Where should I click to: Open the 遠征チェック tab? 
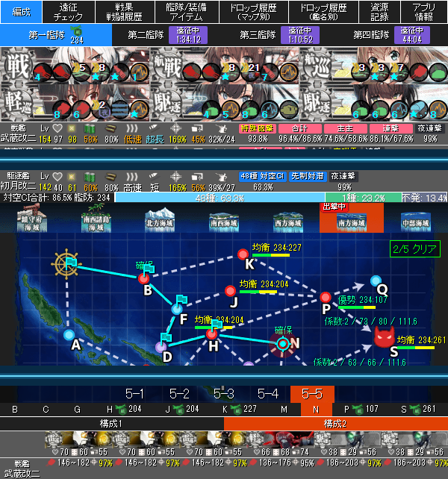coord(69,12)
